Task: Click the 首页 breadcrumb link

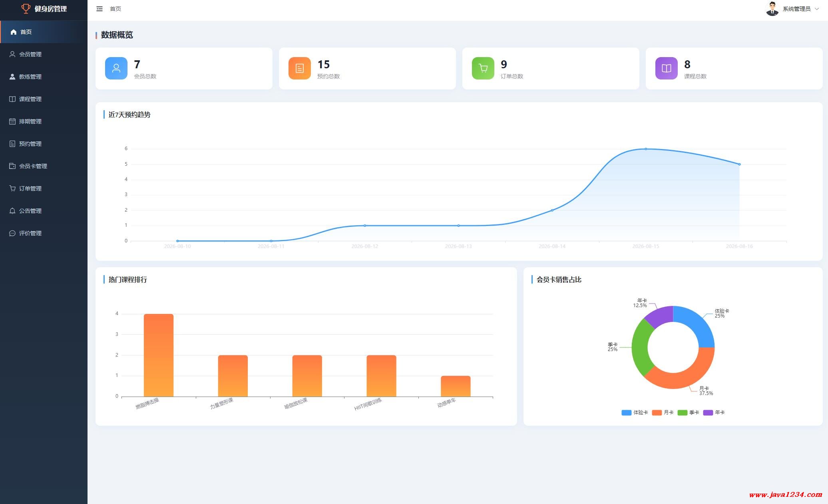Action: click(115, 9)
